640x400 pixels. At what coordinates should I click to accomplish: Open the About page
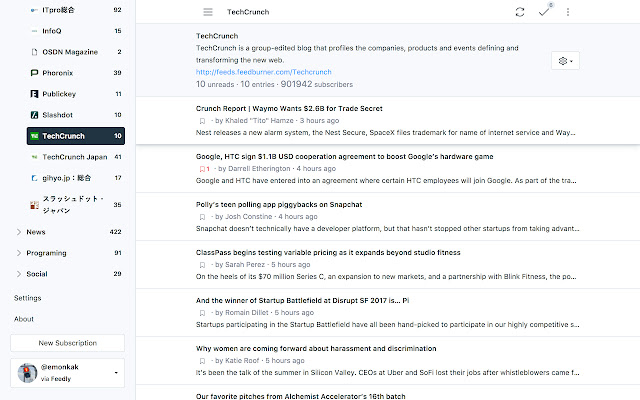[x=24, y=319]
